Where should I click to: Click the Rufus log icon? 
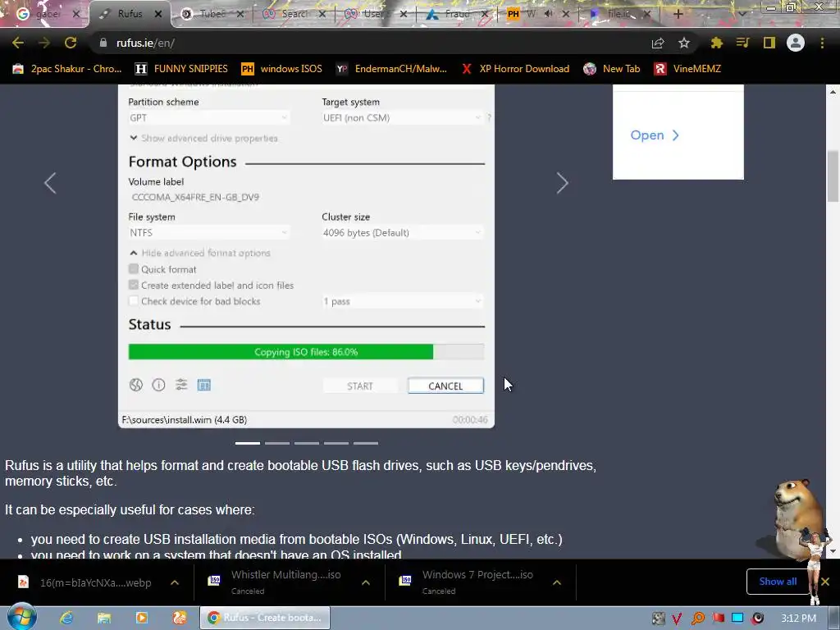coord(204,385)
